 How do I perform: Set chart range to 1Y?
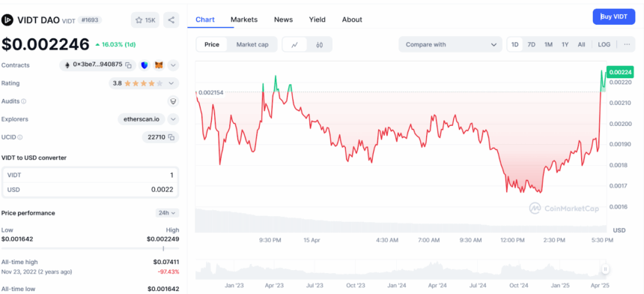click(x=565, y=44)
